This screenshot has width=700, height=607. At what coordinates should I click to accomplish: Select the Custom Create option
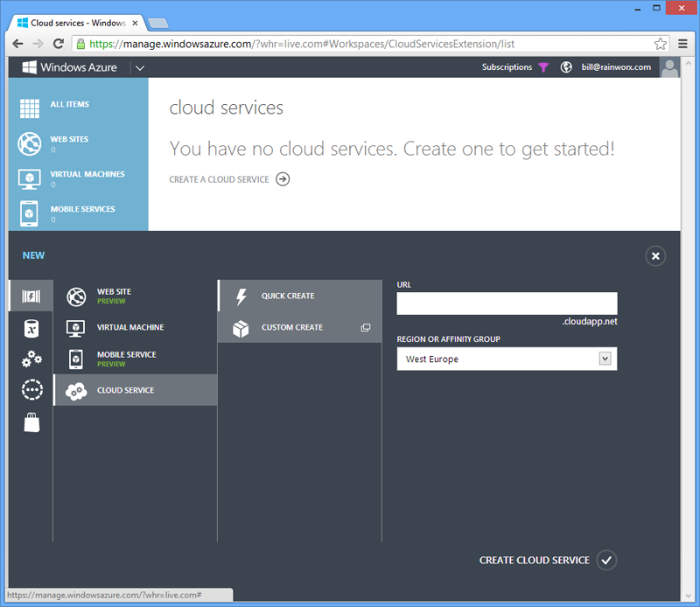pyautogui.click(x=300, y=327)
